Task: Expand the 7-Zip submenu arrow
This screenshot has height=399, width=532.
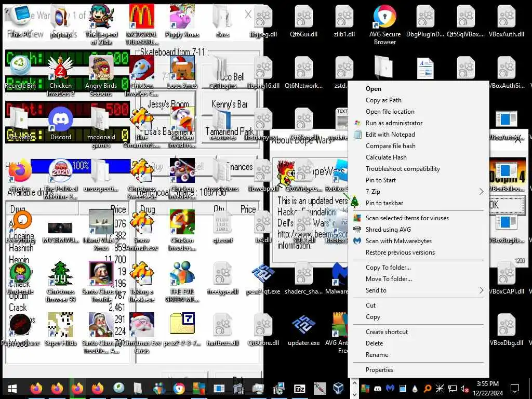Action: (x=481, y=192)
